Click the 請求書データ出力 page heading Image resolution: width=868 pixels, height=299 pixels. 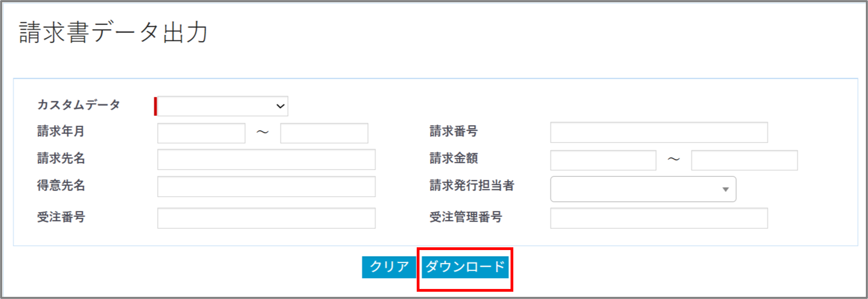(x=113, y=32)
